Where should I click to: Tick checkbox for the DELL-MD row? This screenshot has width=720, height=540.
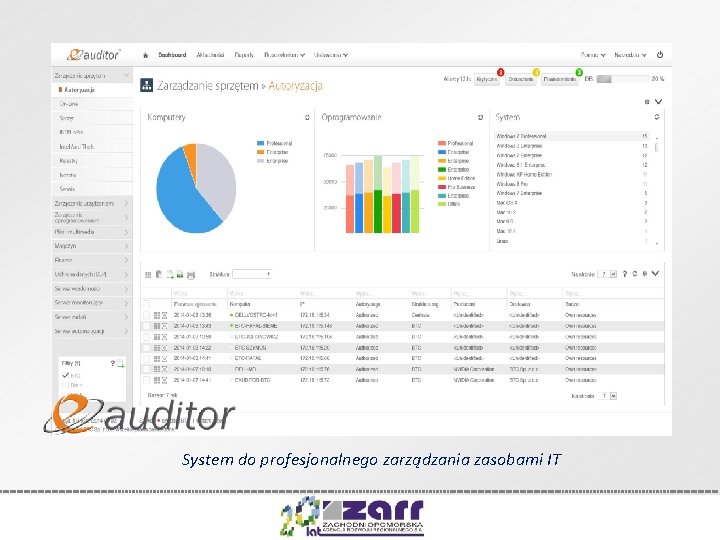146,369
